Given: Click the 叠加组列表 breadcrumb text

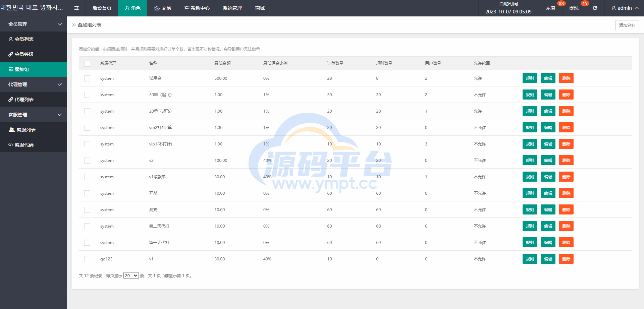Looking at the screenshot, I should [x=90, y=25].
